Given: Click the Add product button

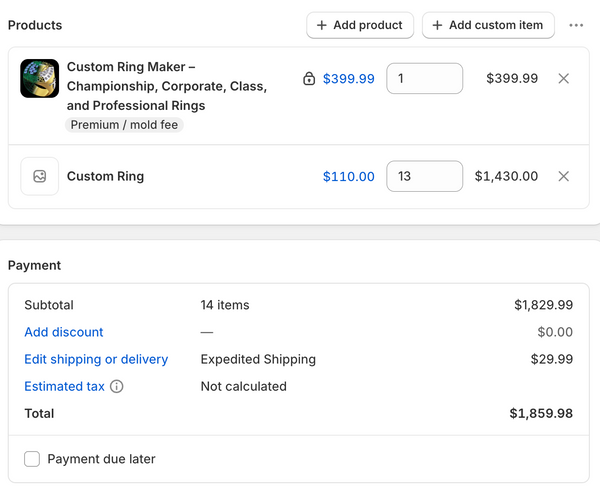Looking at the screenshot, I should point(360,25).
